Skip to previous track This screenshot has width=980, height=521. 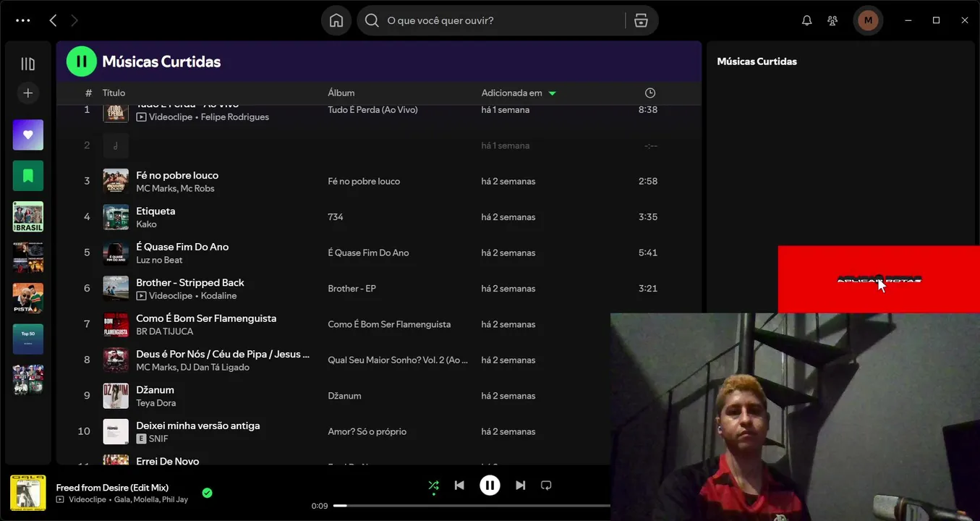(459, 486)
